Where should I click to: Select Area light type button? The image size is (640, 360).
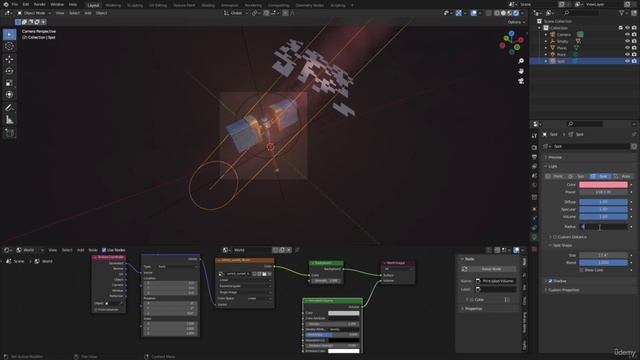(x=623, y=176)
